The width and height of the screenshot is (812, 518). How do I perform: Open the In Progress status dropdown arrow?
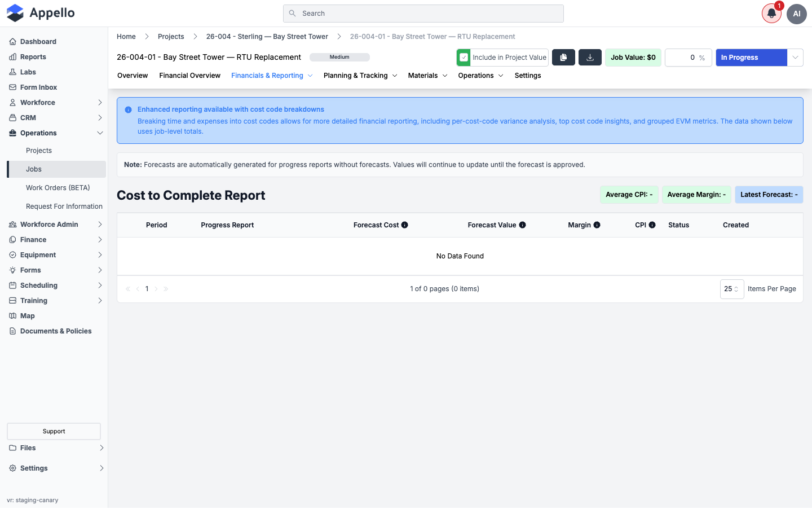click(795, 58)
